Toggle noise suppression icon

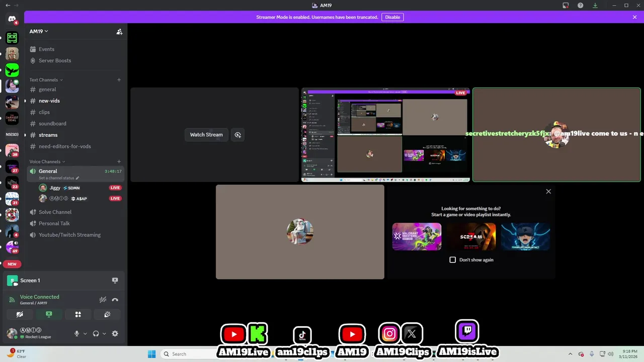pyautogui.click(x=103, y=300)
